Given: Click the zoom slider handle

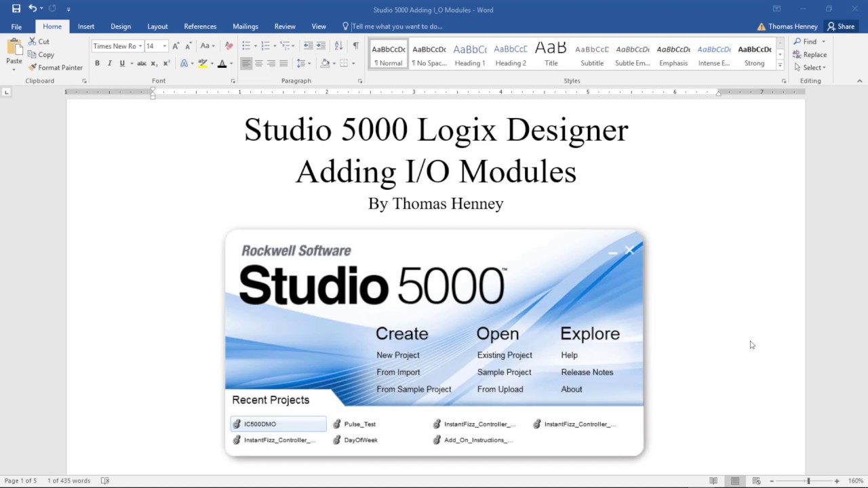Looking at the screenshot, I should 808,481.
